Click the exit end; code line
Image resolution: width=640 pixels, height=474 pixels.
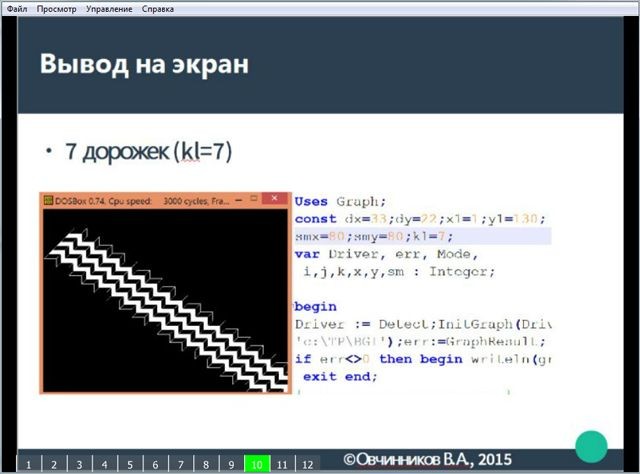(x=340, y=376)
